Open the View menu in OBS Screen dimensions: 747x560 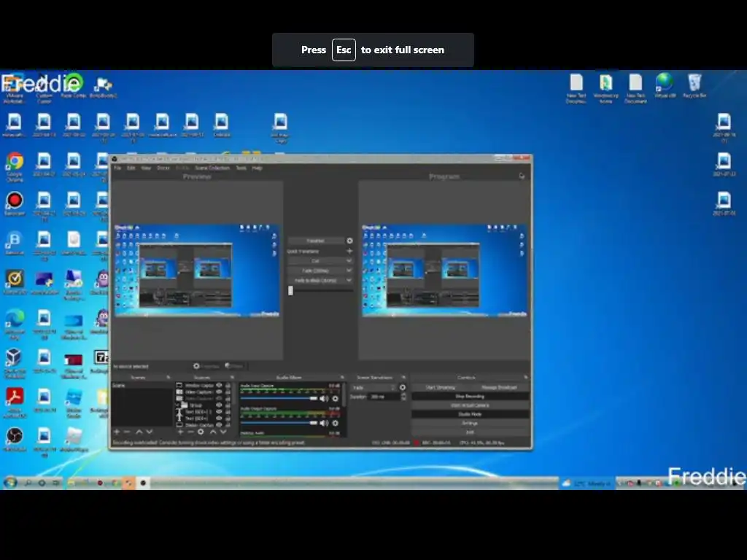[x=146, y=168]
